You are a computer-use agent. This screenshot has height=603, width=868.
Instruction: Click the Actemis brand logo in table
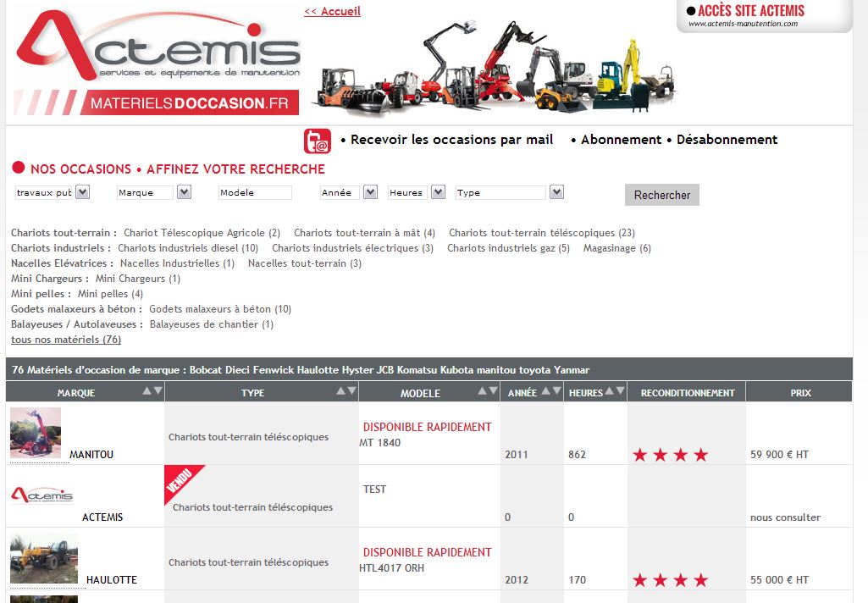pyautogui.click(x=42, y=495)
